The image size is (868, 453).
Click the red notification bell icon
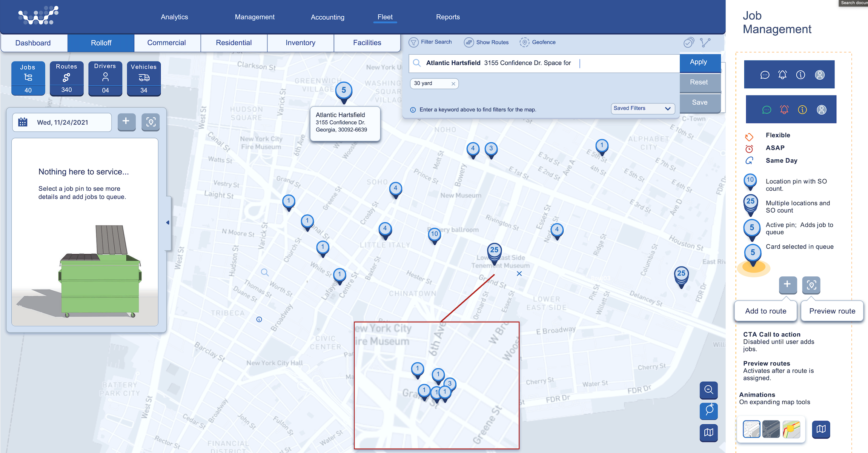click(x=784, y=109)
